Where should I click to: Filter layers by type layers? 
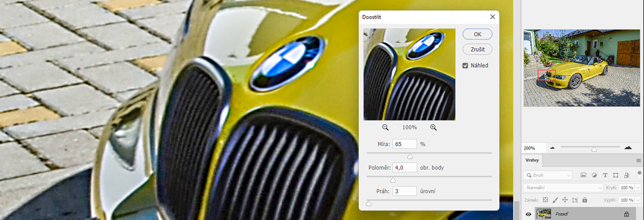pyautogui.click(x=605, y=175)
